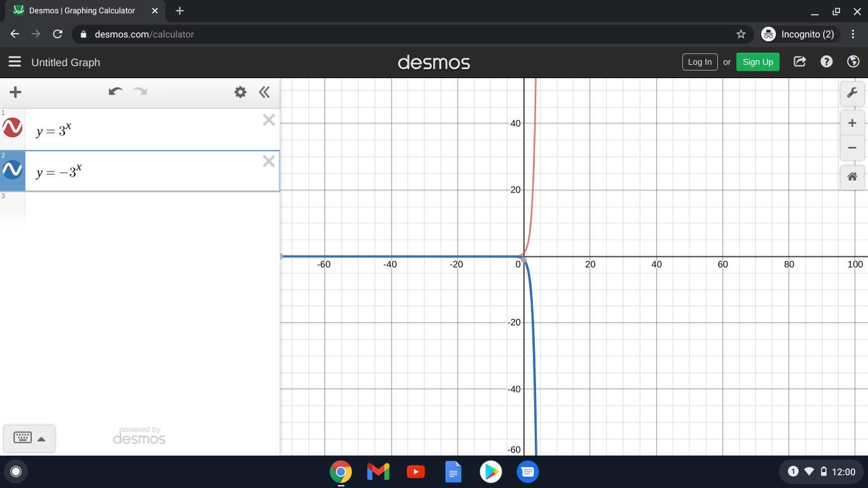Viewport: 868px width, 488px height.
Task: Open the Desmos help menu
Action: [826, 62]
